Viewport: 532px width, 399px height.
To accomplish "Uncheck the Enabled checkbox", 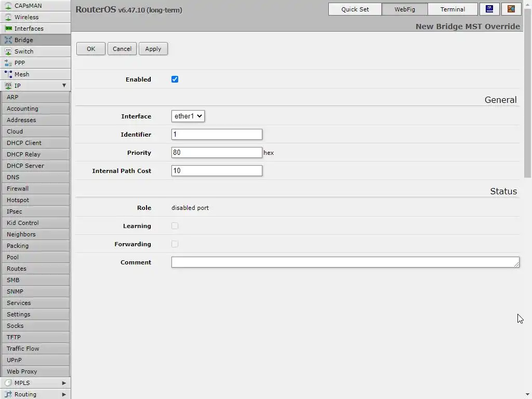I will pos(175,79).
